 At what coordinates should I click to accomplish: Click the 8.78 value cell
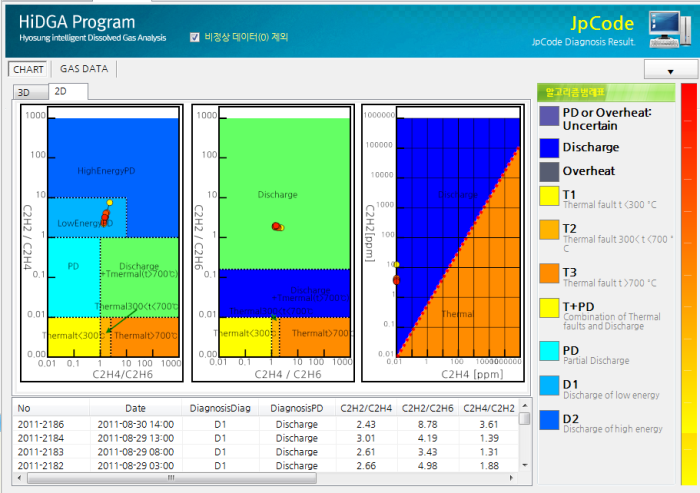pyautogui.click(x=428, y=424)
